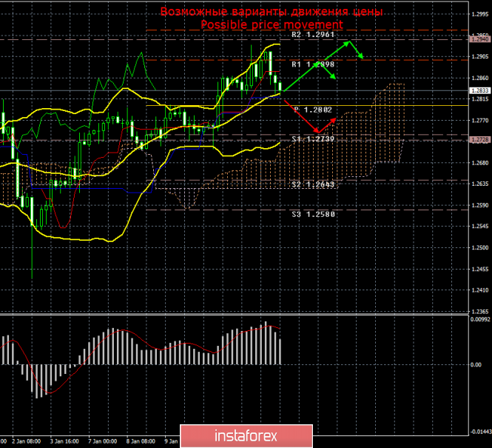This screenshot has width=492, height=448.
Task: Click the MACD -0.01443 scale value
Action: [479, 430]
